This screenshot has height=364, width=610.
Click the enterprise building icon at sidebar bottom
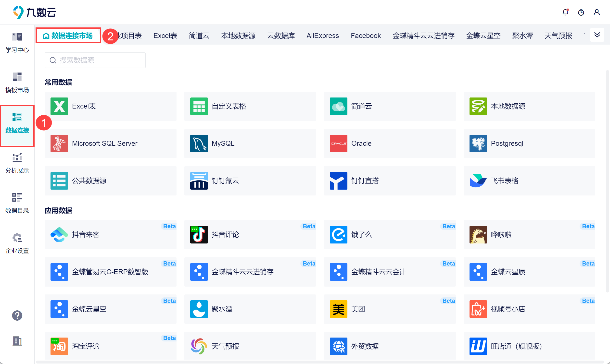pyautogui.click(x=17, y=341)
